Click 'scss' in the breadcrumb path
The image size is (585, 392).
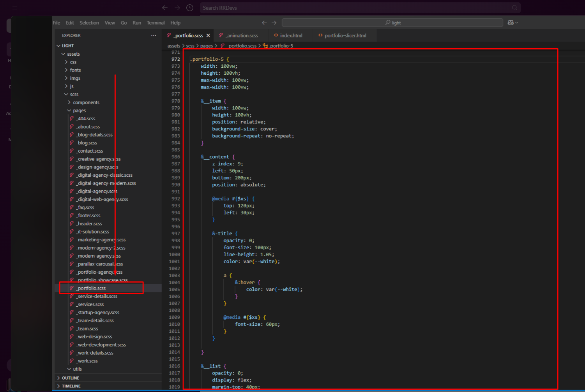pyautogui.click(x=190, y=46)
